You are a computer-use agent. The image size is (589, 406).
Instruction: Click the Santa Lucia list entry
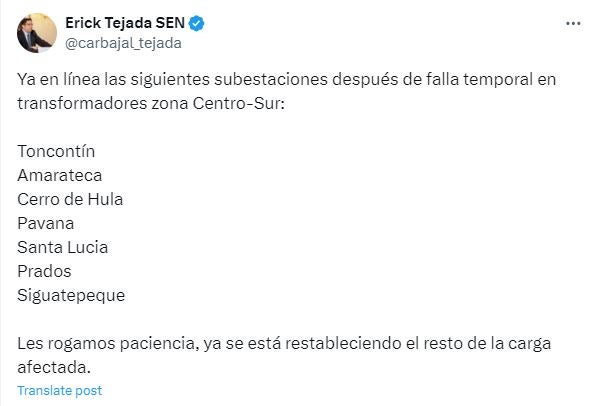63,248
